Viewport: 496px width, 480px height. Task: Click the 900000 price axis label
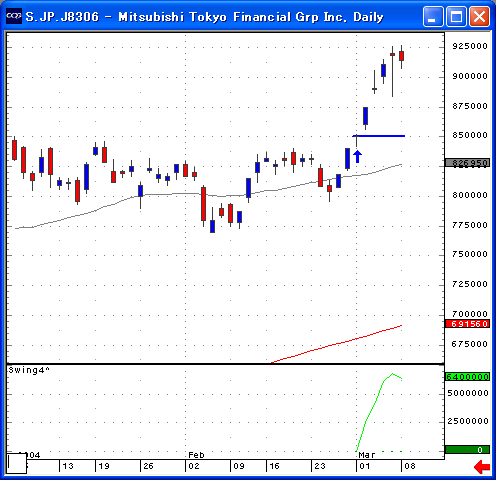pyautogui.click(x=470, y=76)
